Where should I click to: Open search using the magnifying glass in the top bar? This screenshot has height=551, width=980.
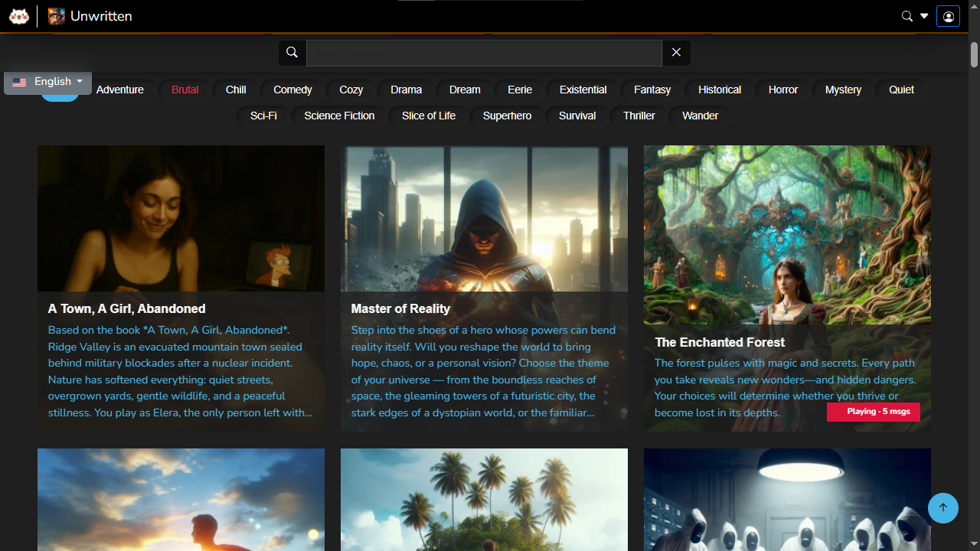tap(907, 16)
